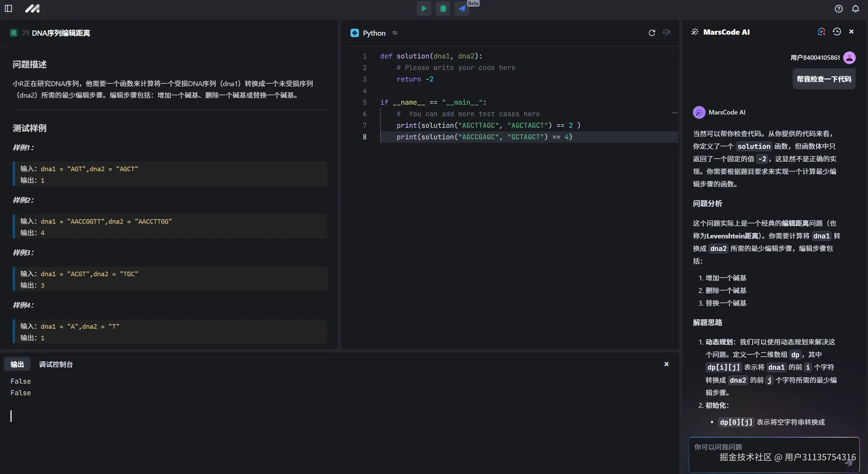Switch the language using the arrows beside Python
Viewport: 868px width, 474px height.
tap(395, 33)
